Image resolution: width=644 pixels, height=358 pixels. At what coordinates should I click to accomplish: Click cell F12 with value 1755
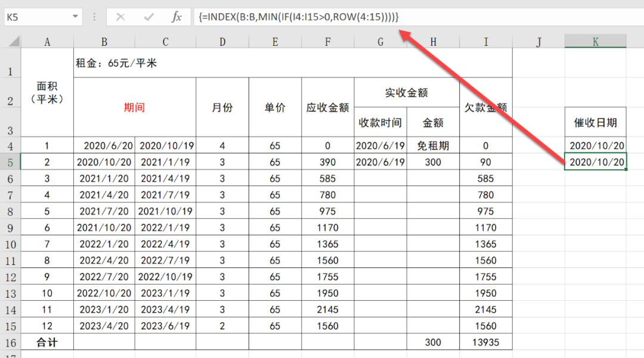coord(328,277)
